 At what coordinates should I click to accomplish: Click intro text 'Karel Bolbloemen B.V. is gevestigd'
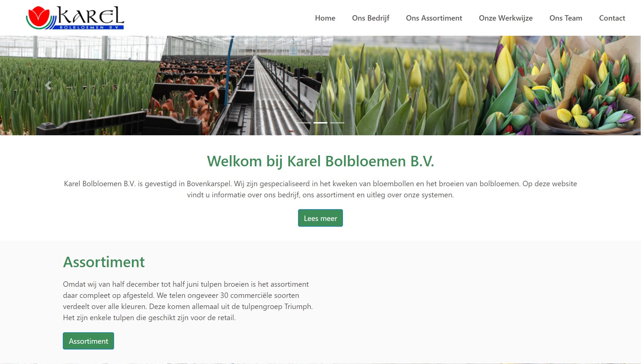(320, 189)
